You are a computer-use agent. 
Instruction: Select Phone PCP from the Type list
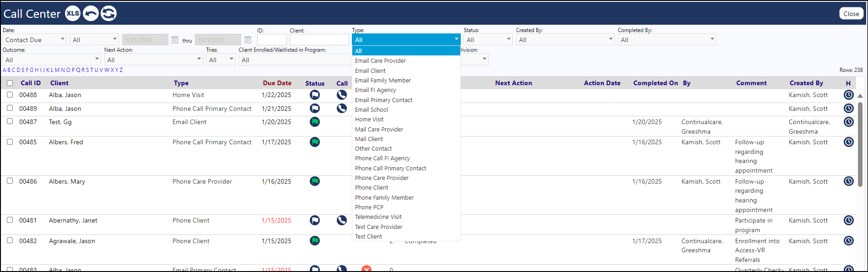tap(406, 207)
